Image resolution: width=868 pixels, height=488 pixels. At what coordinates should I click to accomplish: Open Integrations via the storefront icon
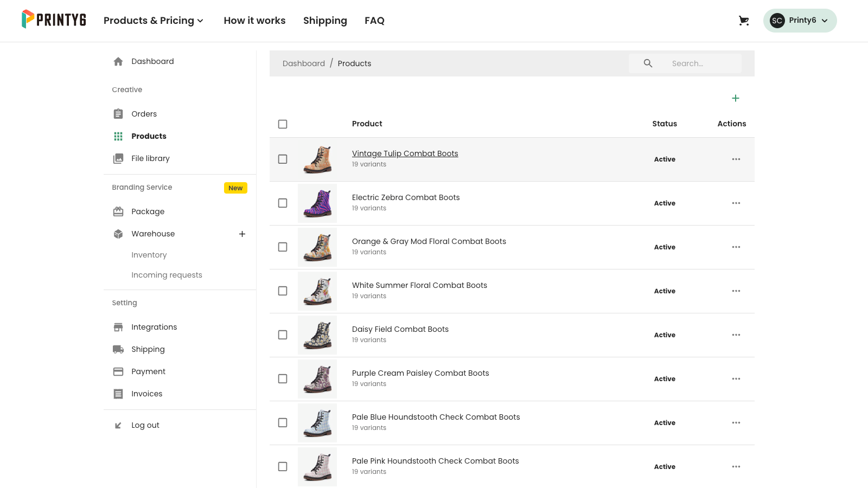pyautogui.click(x=118, y=327)
